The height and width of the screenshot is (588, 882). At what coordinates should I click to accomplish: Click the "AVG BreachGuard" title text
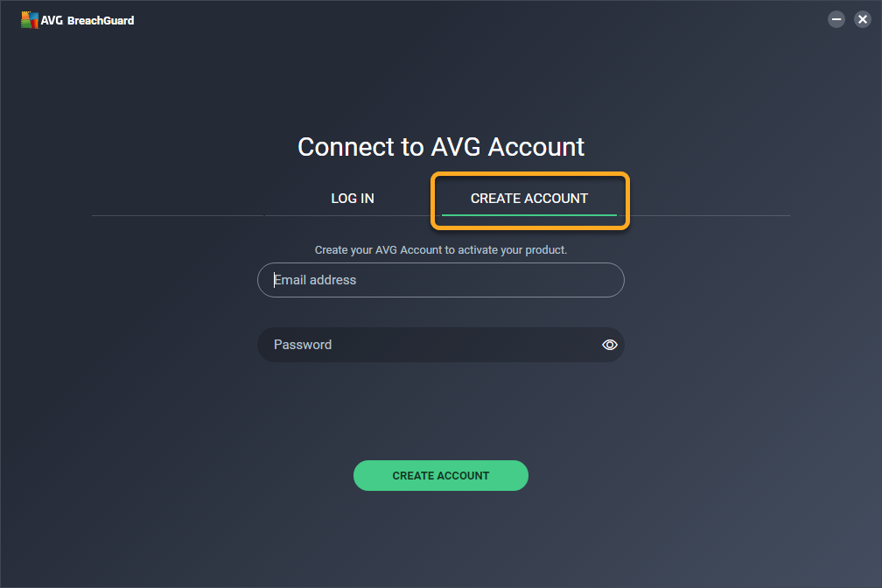tap(87, 20)
